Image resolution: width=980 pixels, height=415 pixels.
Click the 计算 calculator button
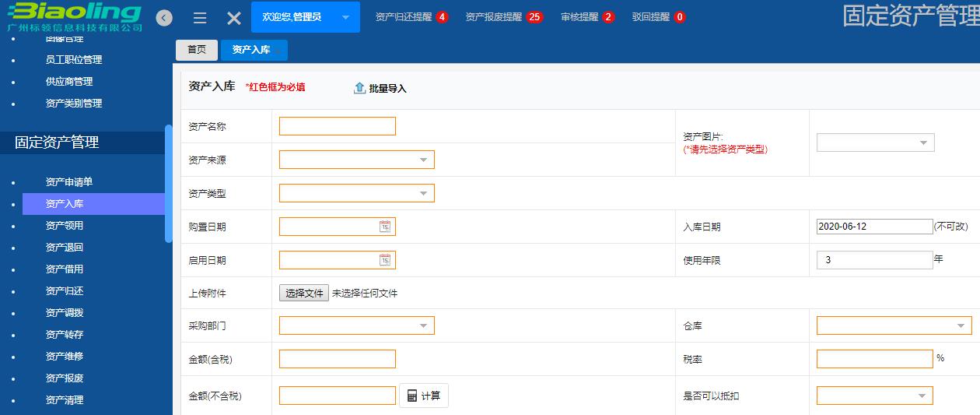[x=424, y=396]
